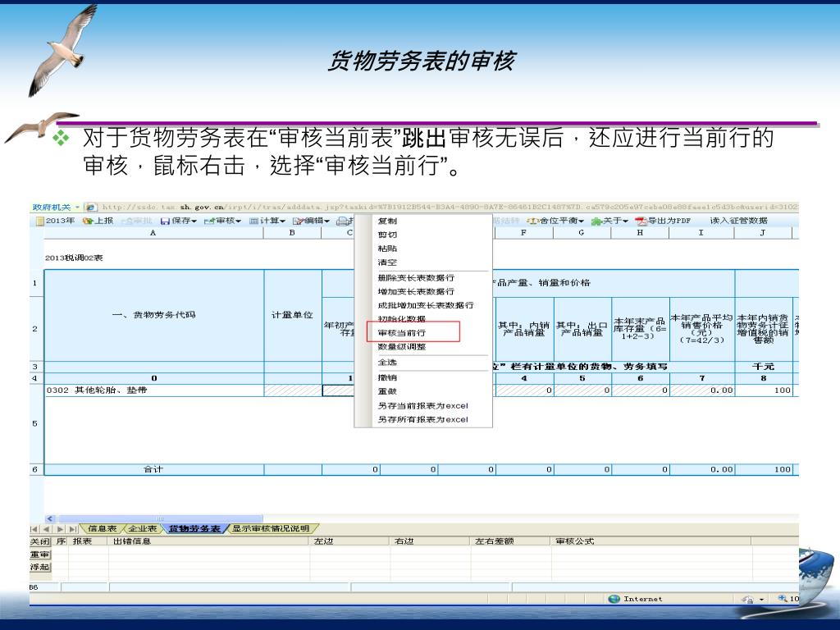Choose 重做 from the context menu
This screenshot has width=840, height=630.
pos(387,391)
